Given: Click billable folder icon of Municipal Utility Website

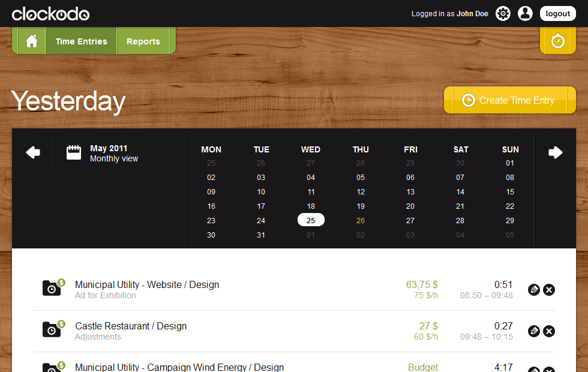Looking at the screenshot, I should (53, 287).
